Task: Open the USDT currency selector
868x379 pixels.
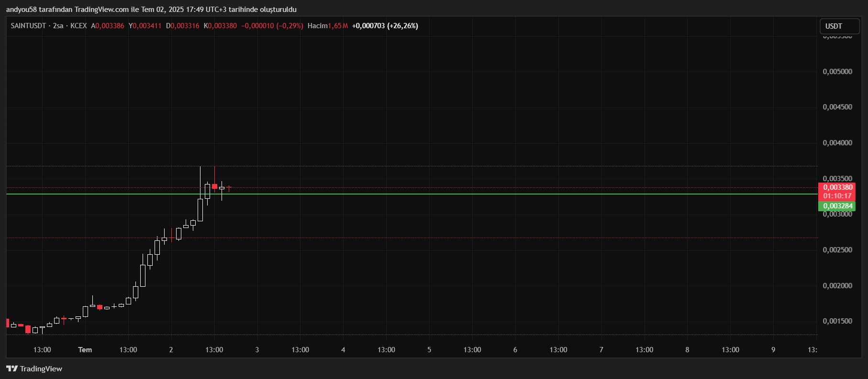Action: [x=840, y=26]
